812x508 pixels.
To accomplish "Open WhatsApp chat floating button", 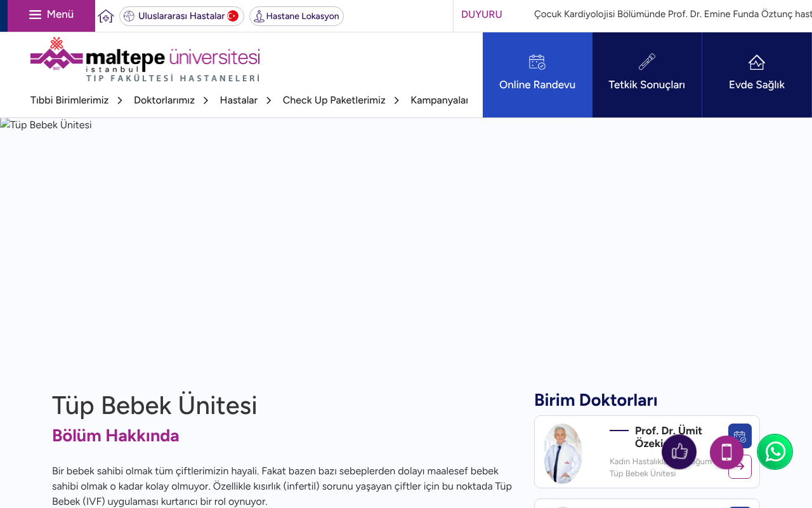I will pyautogui.click(x=775, y=452).
